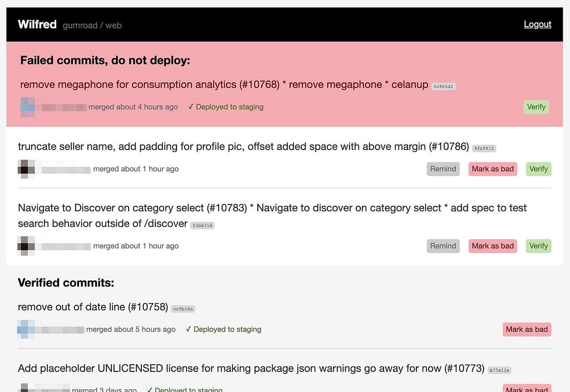Verify the truncate seller name commit

coord(538,169)
